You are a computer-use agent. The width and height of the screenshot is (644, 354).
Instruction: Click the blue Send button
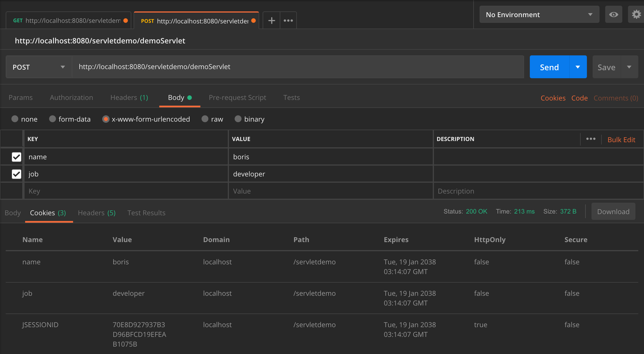click(x=549, y=67)
